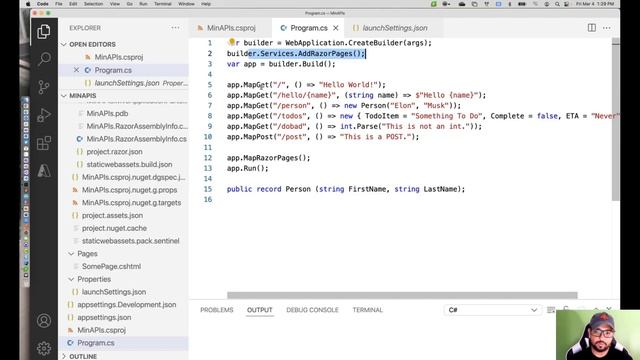Screen dimensions: 640x360
Task: Open the Accounts menu icon
Action: 44,321
